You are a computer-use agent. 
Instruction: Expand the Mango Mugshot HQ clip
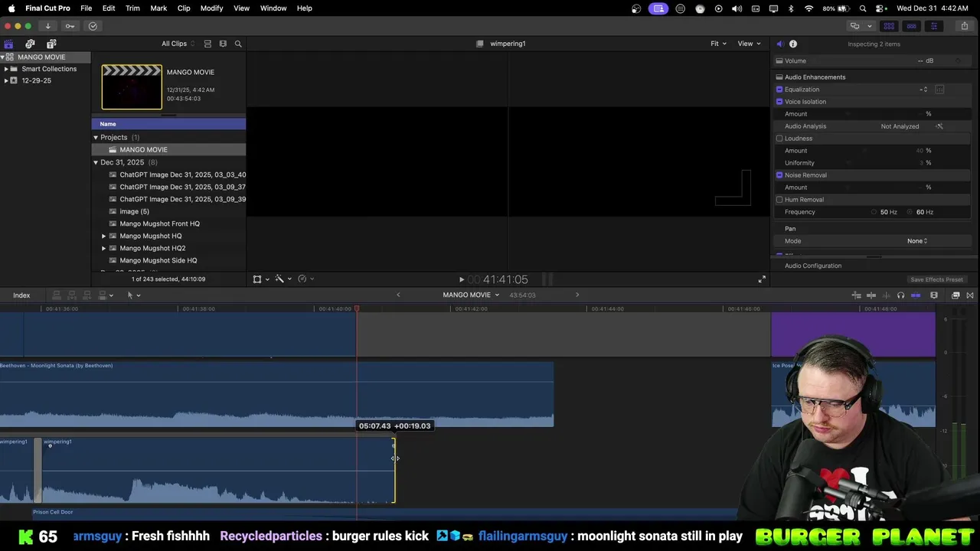click(104, 236)
